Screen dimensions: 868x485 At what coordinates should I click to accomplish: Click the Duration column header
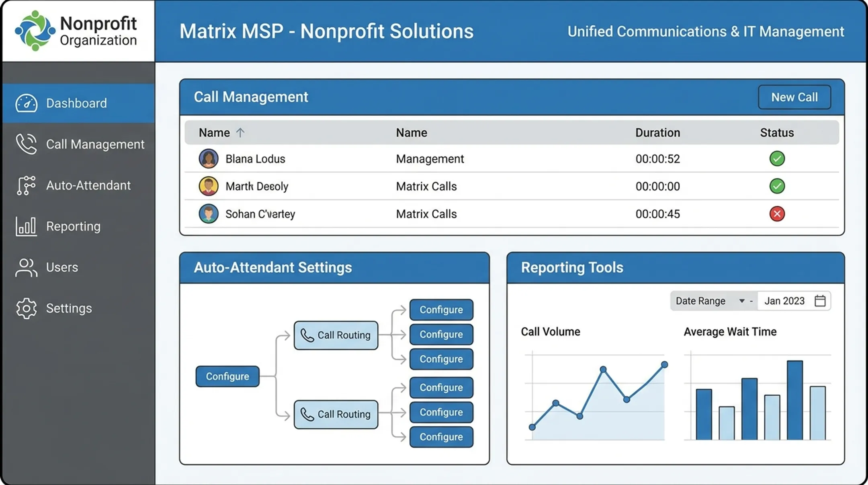[x=658, y=133]
